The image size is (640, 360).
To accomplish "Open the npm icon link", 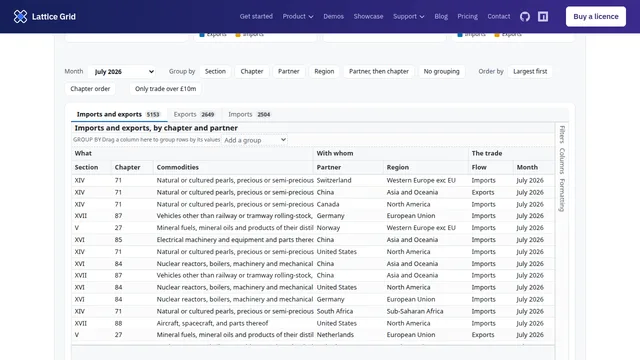I will click(x=543, y=16).
